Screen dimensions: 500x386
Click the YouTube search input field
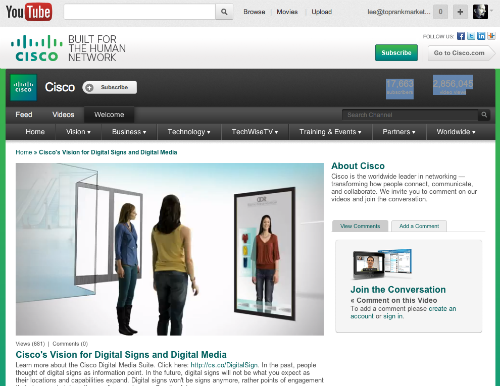click(139, 12)
